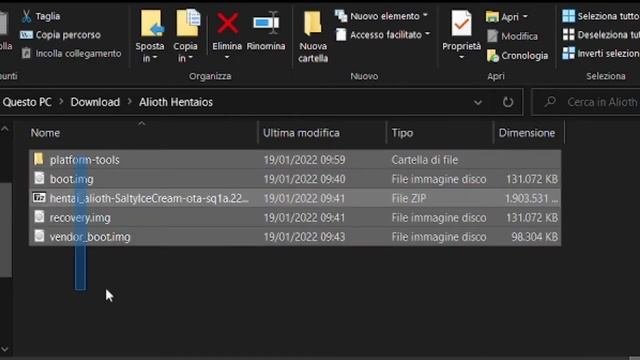640x360 pixels.
Task: Sort by the Nome column header
Action: coord(45,133)
